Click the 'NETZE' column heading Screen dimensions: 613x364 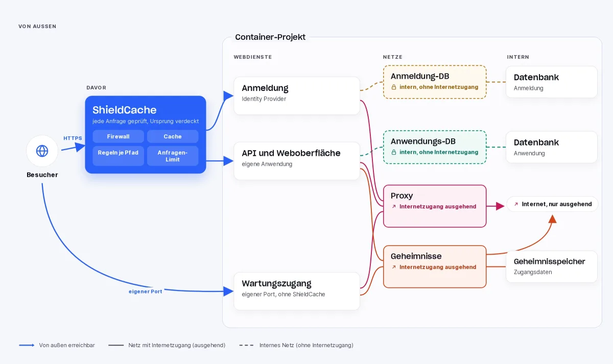tap(393, 57)
